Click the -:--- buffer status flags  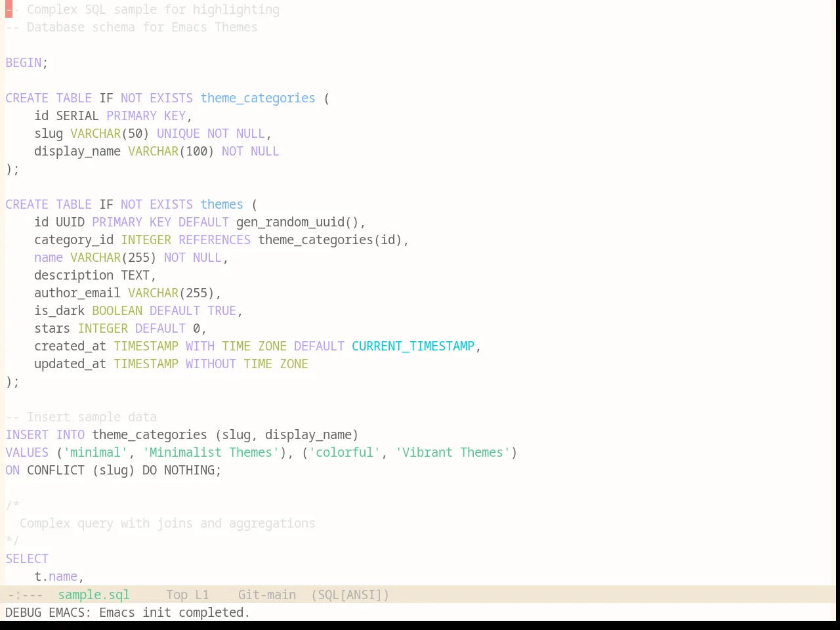25,595
